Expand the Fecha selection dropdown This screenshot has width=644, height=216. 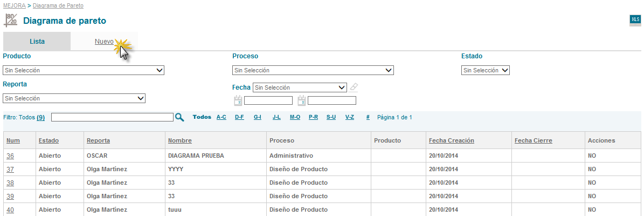300,87
